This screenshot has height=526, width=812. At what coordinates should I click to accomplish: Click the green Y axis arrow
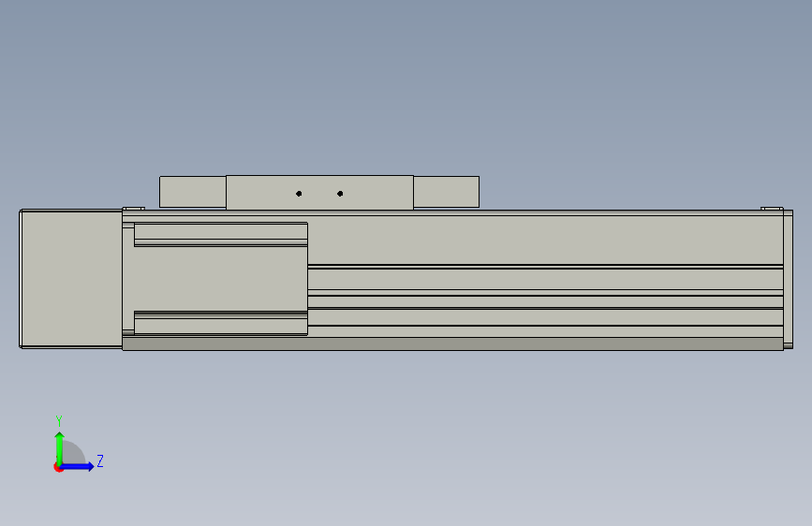[x=60, y=447]
